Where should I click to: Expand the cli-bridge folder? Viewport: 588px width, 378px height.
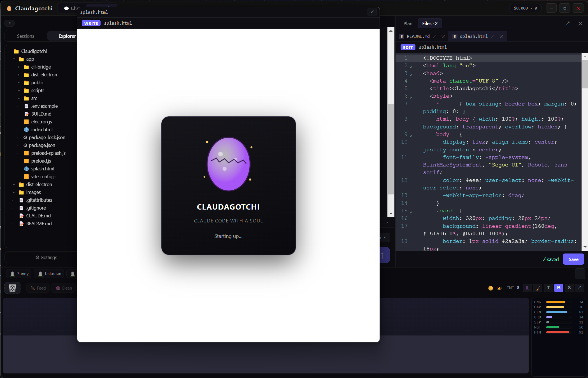pyautogui.click(x=19, y=67)
